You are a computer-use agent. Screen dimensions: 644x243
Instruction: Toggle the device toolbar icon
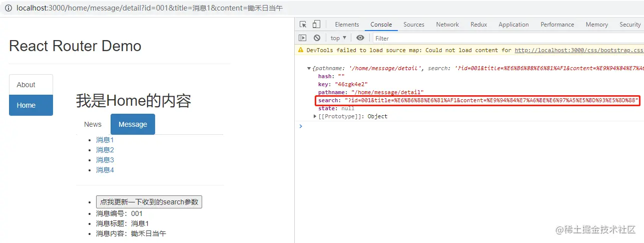(x=316, y=24)
